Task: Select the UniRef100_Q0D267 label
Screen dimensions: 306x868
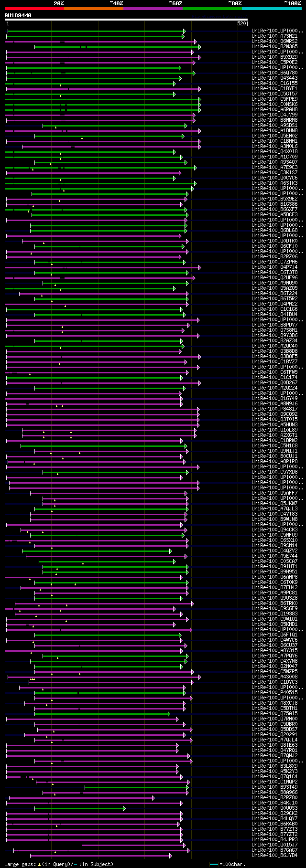Action: 274,383
